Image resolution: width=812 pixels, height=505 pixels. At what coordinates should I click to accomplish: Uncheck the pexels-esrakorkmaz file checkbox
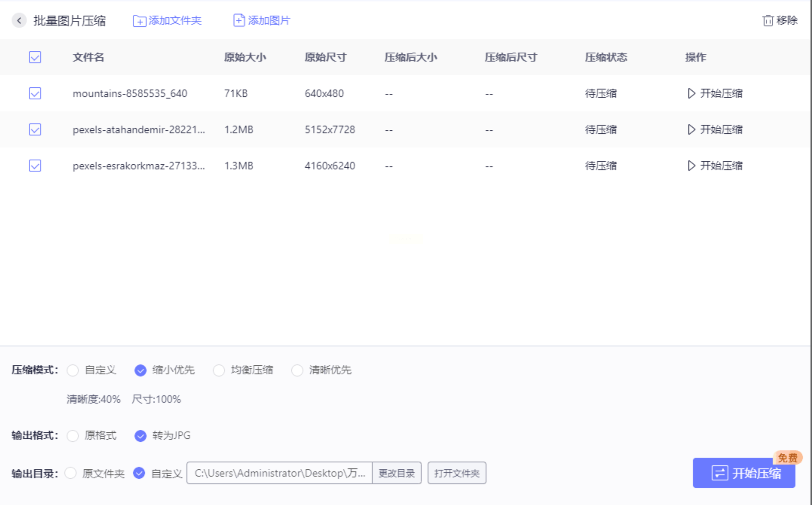click(x=35, y=166)
